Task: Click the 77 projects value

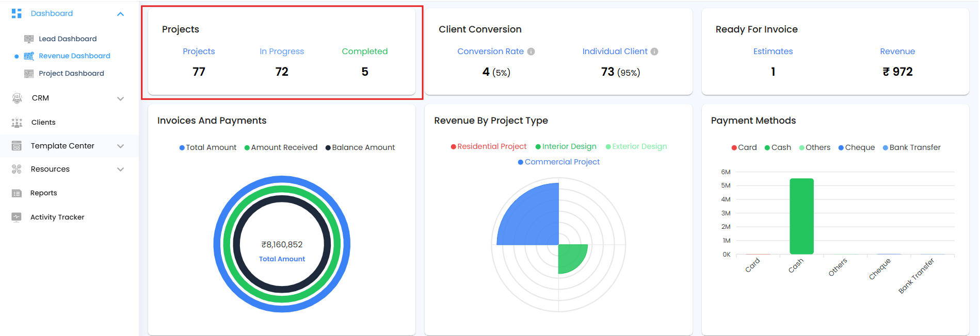Action: click(x=199, y=72)
